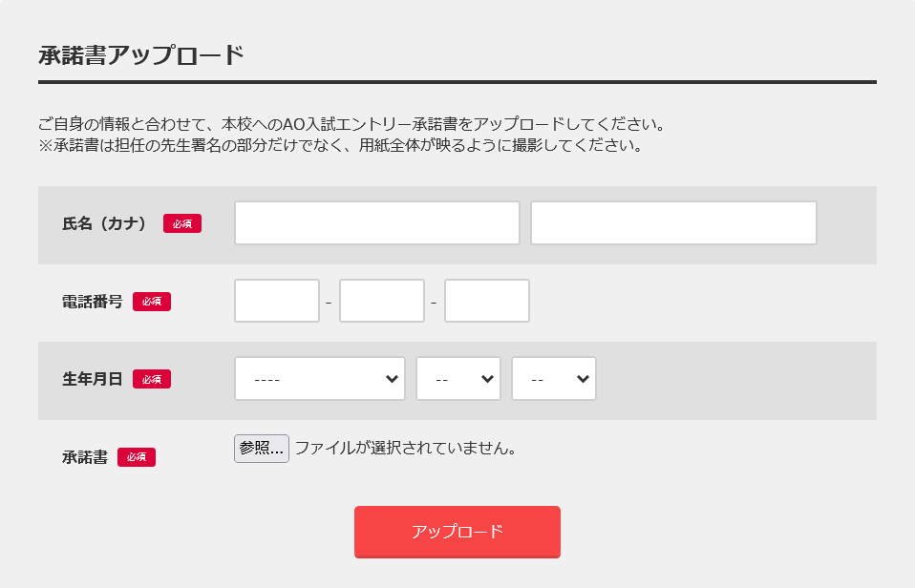Screen dimensions: 915x588
Task: Open the birth month dropdown
Action: (x=458, y=379)
